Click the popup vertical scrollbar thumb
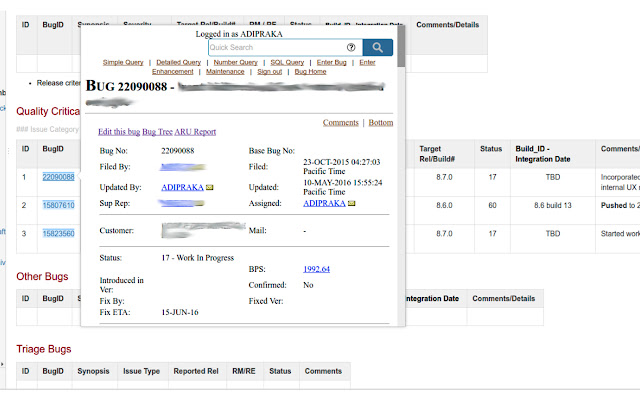 point(401,46)
